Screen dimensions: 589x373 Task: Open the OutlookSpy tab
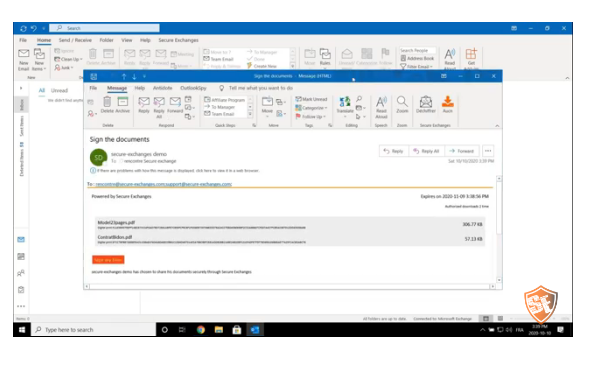(x=193, y=88)
